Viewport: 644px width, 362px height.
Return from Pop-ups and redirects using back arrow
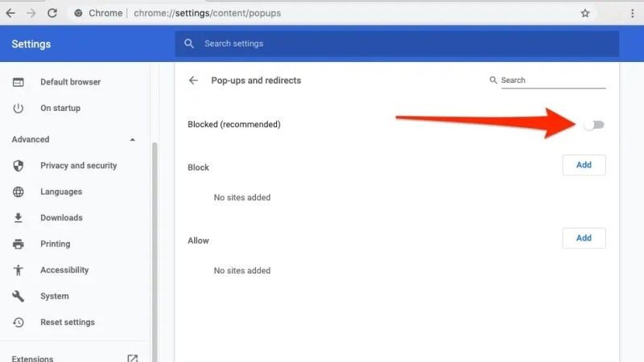coord(193,80)
